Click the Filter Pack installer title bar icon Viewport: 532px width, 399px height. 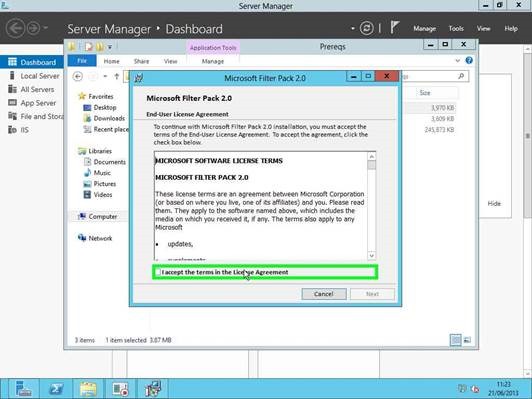click(x=138, y=78)
